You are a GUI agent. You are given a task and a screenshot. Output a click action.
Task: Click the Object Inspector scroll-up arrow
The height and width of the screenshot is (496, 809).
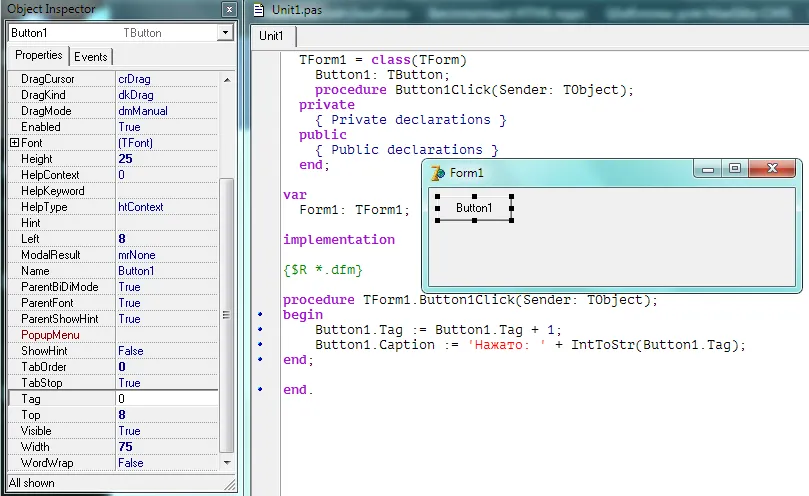pyautogui.click(x=226, y=79)
